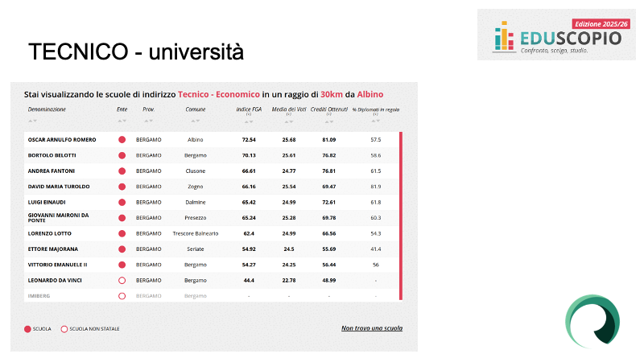
Task: Click the red Ente dot for Vittorio Emanuele II
Action: pos(122,265)
